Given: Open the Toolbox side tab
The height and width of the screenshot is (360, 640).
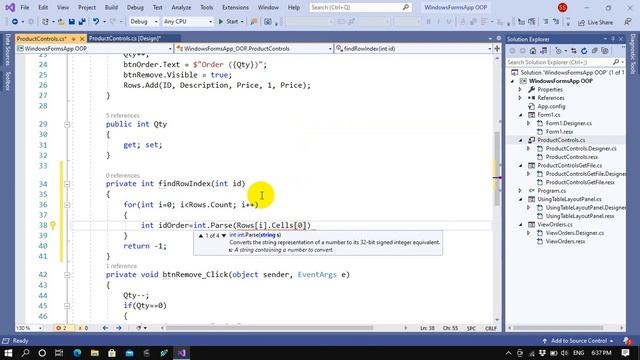Looking at the screenshot, I should (x=7, y=81).
